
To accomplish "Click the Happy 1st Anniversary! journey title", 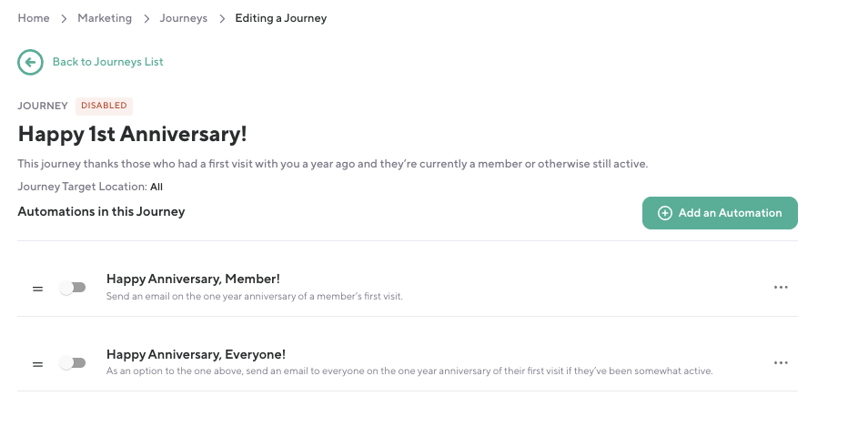I will pos(133,134).
